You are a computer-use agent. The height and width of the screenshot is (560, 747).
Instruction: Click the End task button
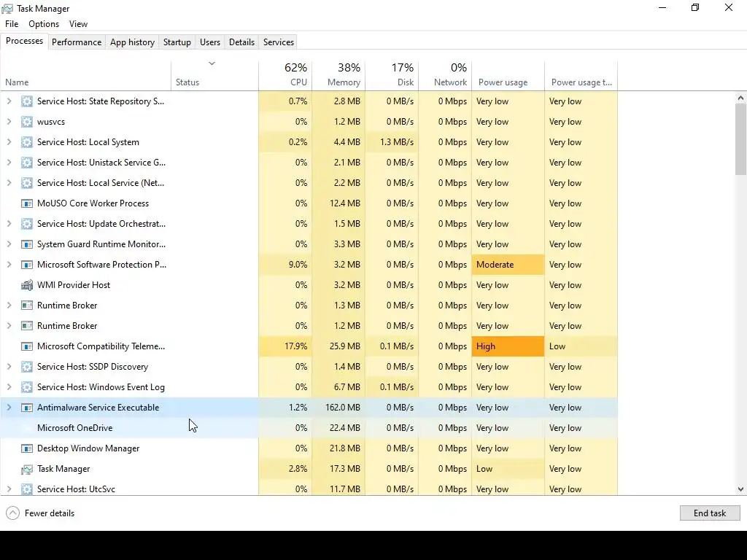coord(710,513)
